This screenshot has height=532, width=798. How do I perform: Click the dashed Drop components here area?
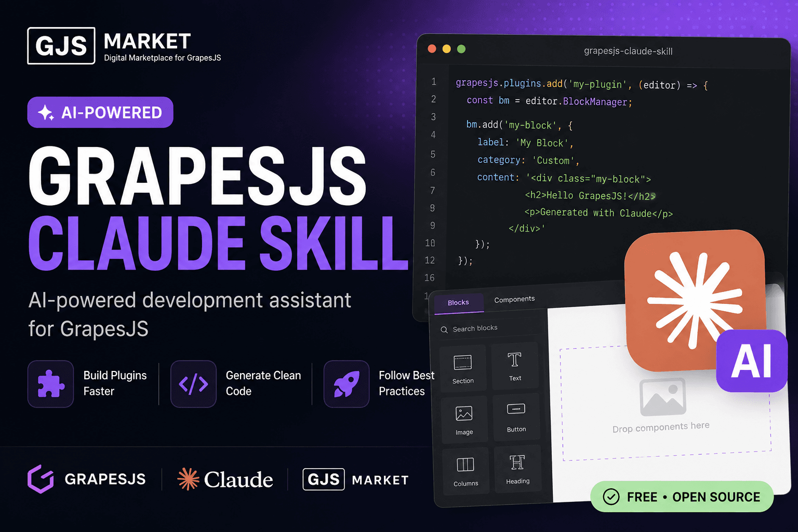[666, 403]
